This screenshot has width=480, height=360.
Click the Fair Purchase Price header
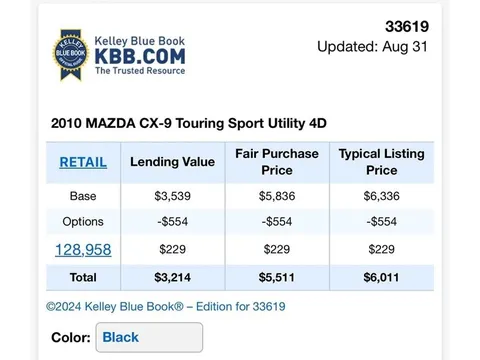(x=277, y=162)
